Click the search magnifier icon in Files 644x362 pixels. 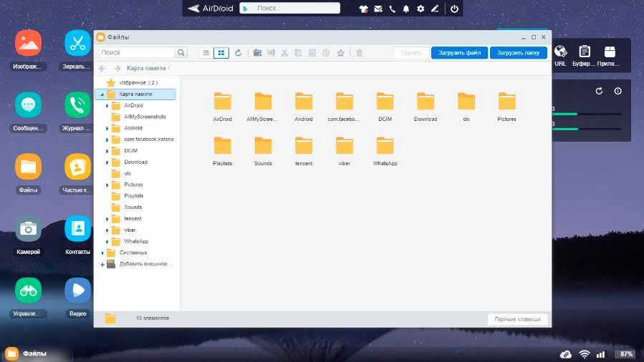coord(181,53)
